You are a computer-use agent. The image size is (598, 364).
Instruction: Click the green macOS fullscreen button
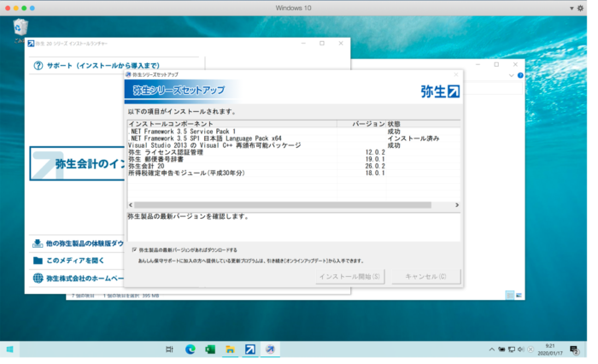point(24,8)
